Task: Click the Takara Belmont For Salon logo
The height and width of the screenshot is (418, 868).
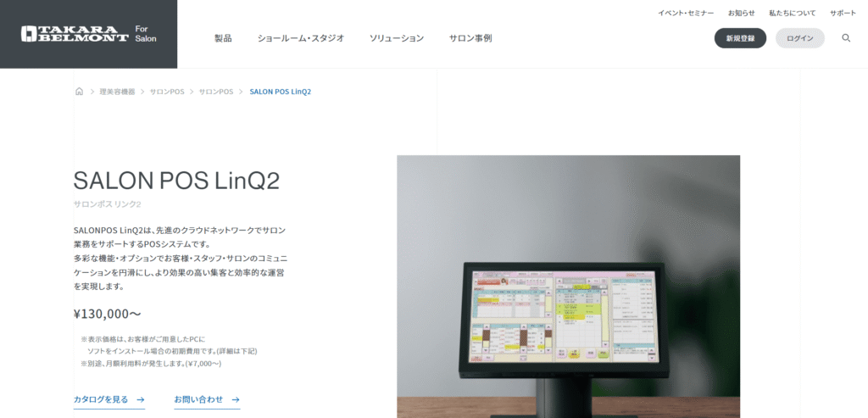Action: point(88,34)
